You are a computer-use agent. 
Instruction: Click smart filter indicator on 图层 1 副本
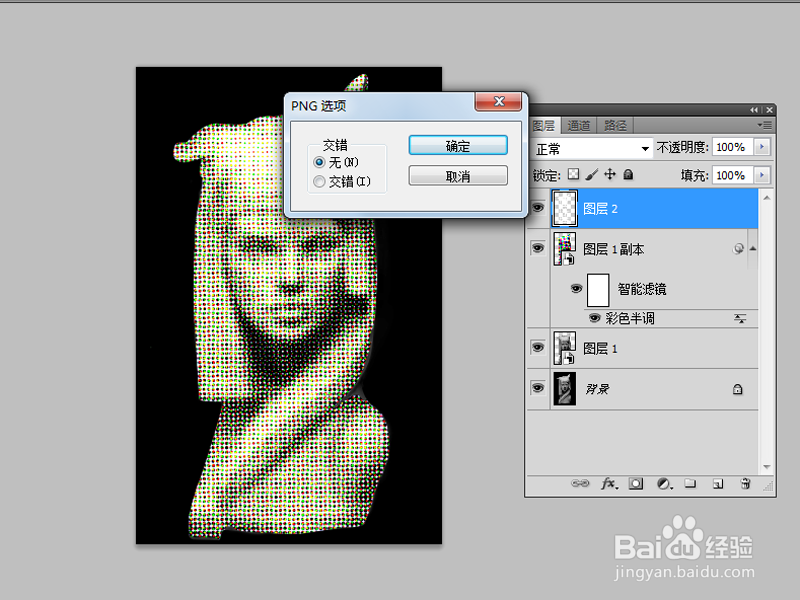pyautogui.click(x=738, y=249)
